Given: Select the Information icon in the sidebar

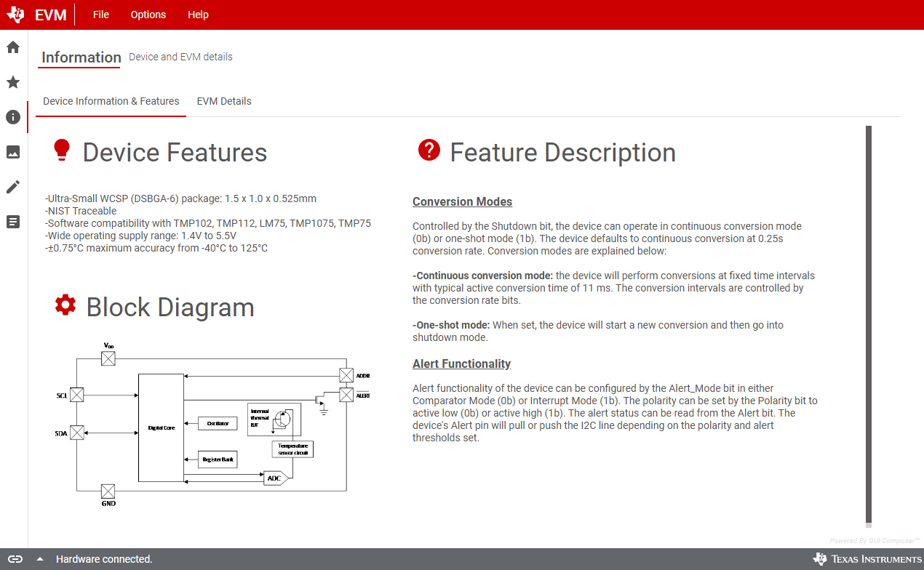Looking at the screenshot, I should coord(12,117).
